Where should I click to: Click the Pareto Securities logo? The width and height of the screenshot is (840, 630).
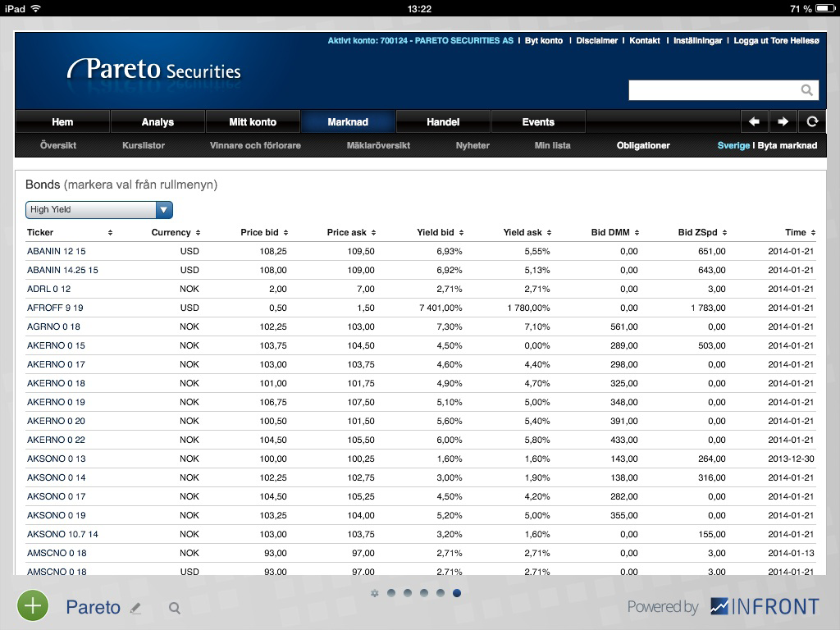[x=154, y=70]
